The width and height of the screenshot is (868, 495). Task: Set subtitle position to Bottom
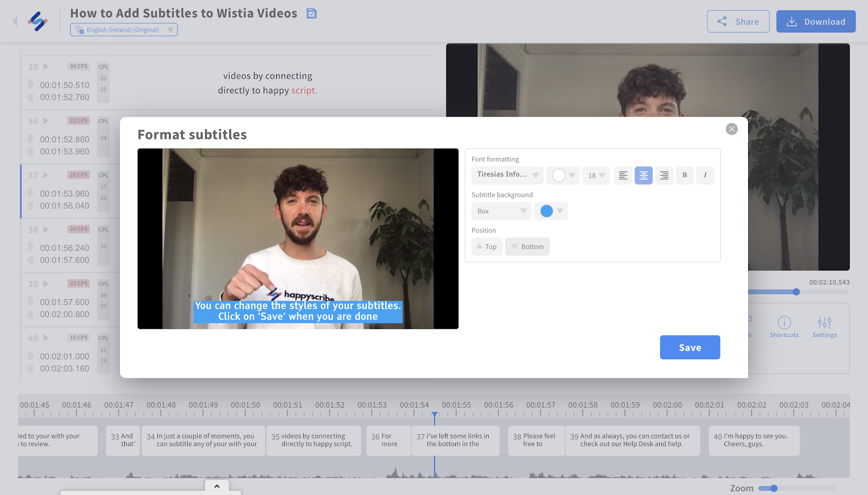(x=527, y=246)
